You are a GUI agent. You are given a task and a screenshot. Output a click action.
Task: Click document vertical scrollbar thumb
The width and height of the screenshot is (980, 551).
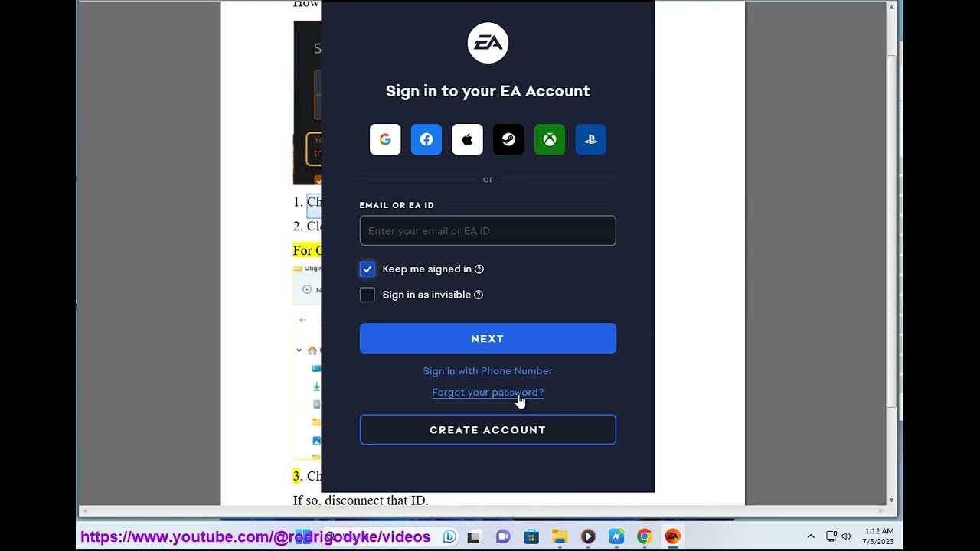[891, 230]
